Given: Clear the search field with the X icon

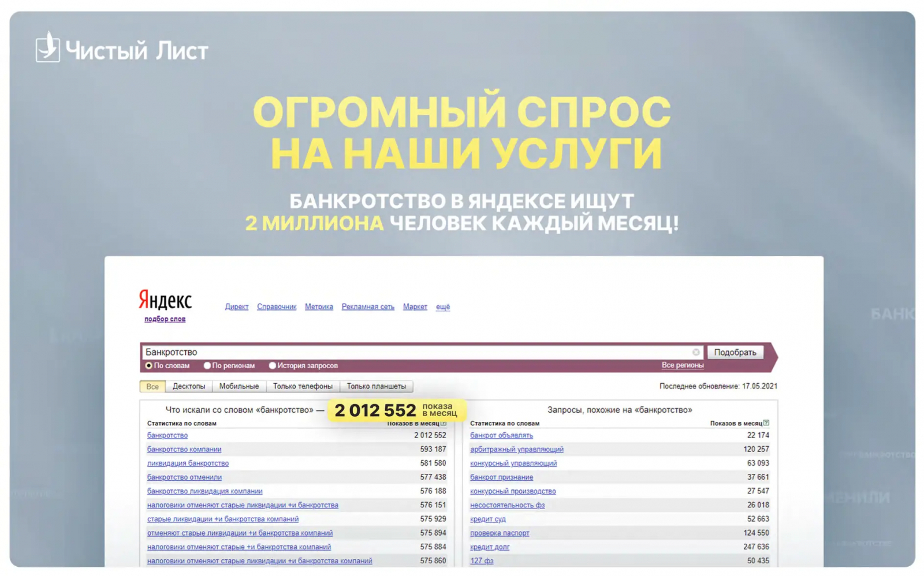Looking at the screenshot, I should (x=696, y=352).
